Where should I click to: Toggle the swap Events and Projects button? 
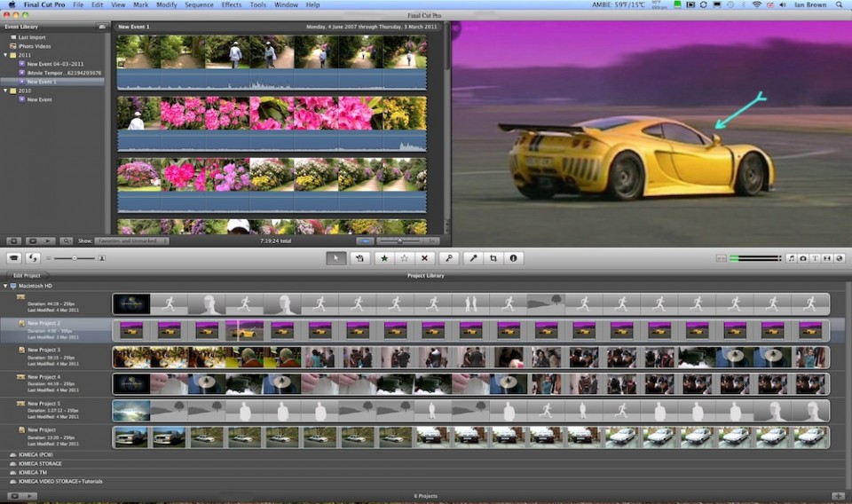[x=34, y=258]
